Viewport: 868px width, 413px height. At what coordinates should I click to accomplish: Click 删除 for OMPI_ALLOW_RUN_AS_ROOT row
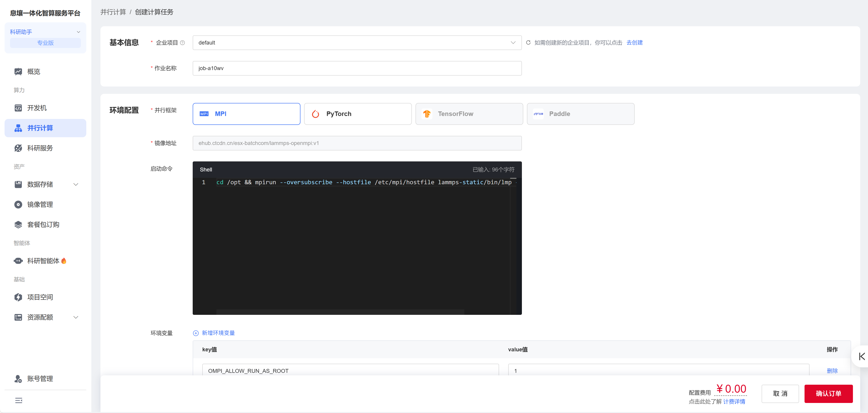(x=832, y=371)
